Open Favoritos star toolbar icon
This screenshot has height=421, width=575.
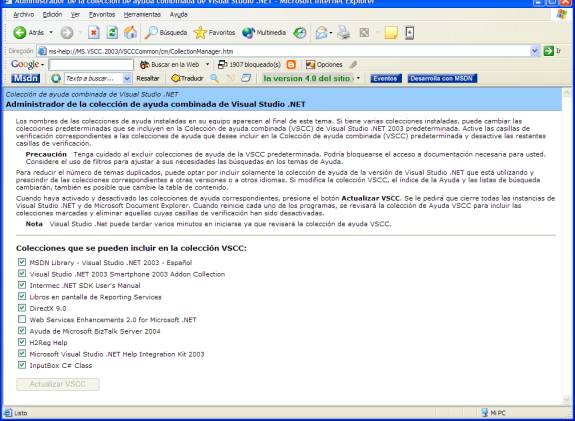coord(200,33)
